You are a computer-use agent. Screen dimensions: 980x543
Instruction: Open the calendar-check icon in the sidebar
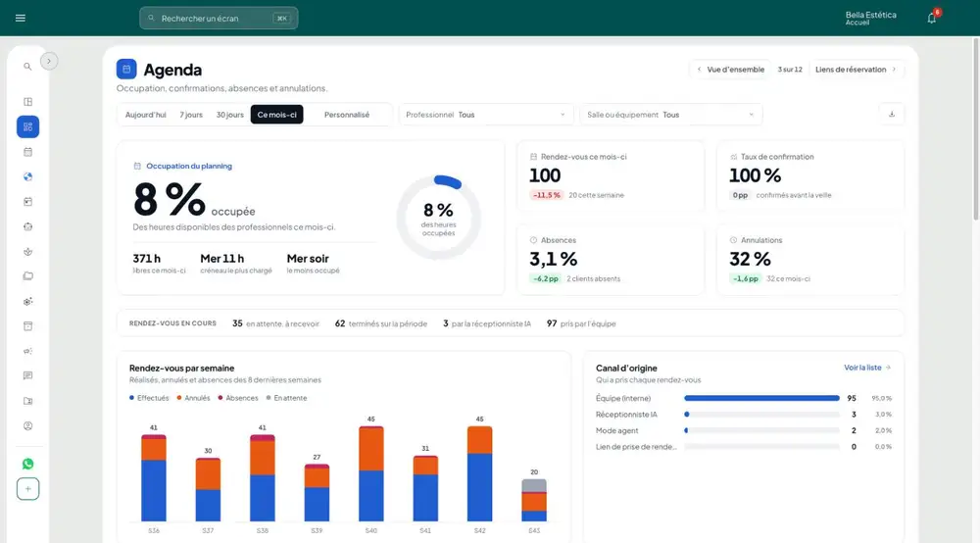tap(27, 202)
